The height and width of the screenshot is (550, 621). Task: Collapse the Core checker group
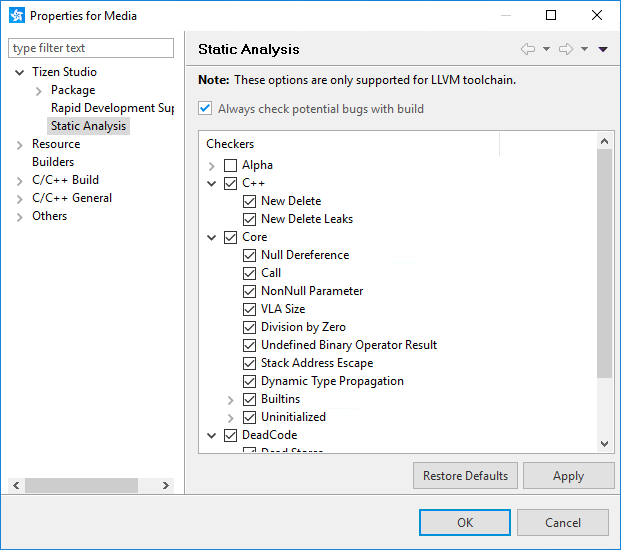click(x=212, y=237)
